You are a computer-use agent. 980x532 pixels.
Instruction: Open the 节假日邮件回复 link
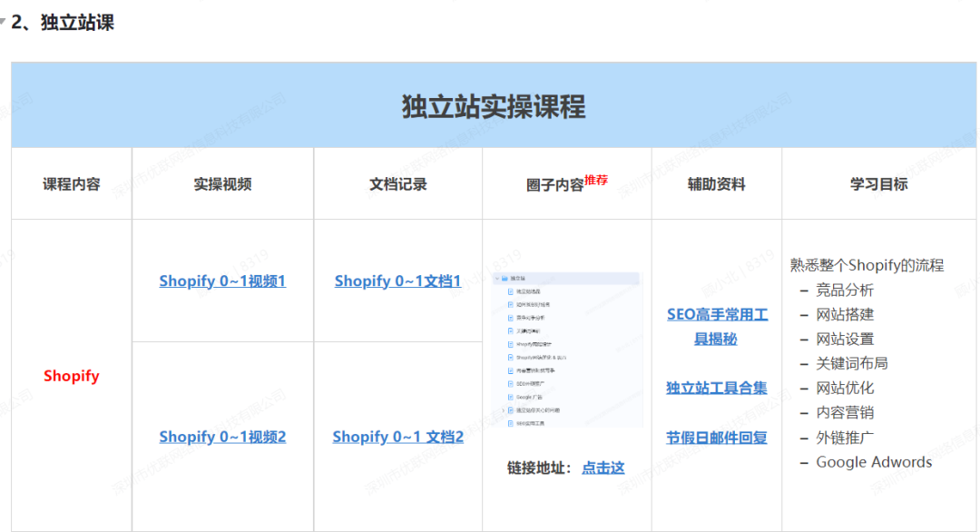717,438
